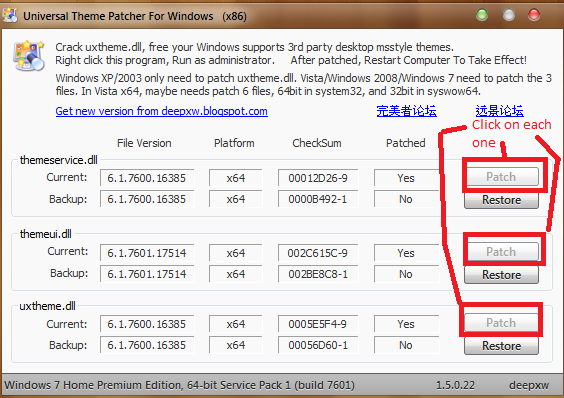The image size is (564, 398).
Task: Click the File Version column header
Action: point(144,143)
